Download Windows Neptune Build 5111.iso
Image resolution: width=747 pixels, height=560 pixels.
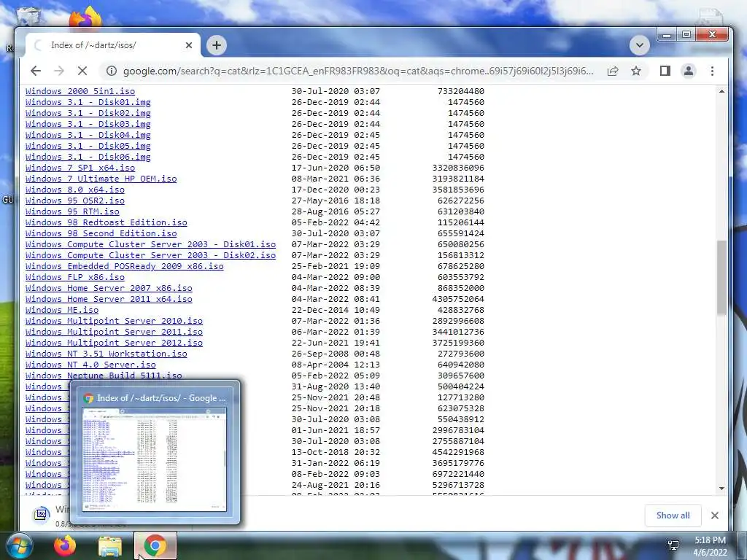pyautogui.click(x=104, y=376)
